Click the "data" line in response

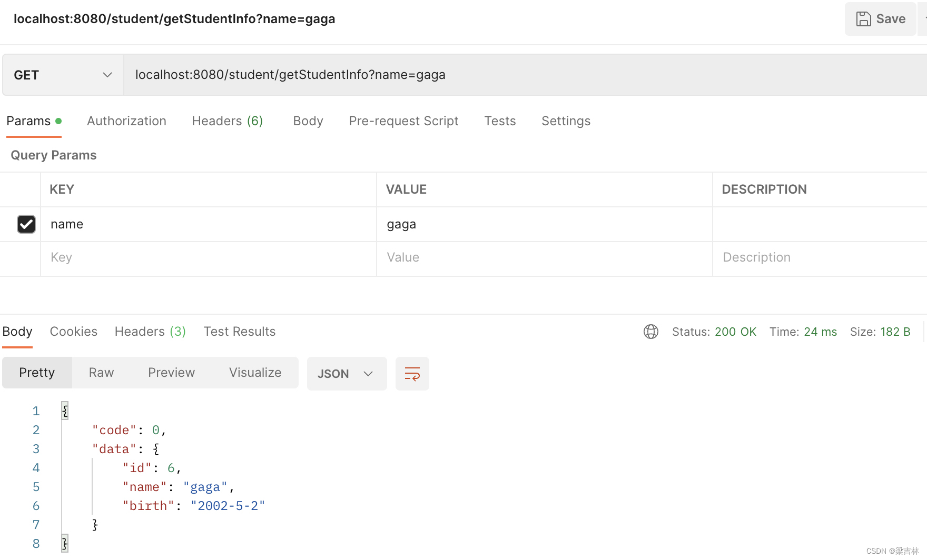click(x=126, y=449)
